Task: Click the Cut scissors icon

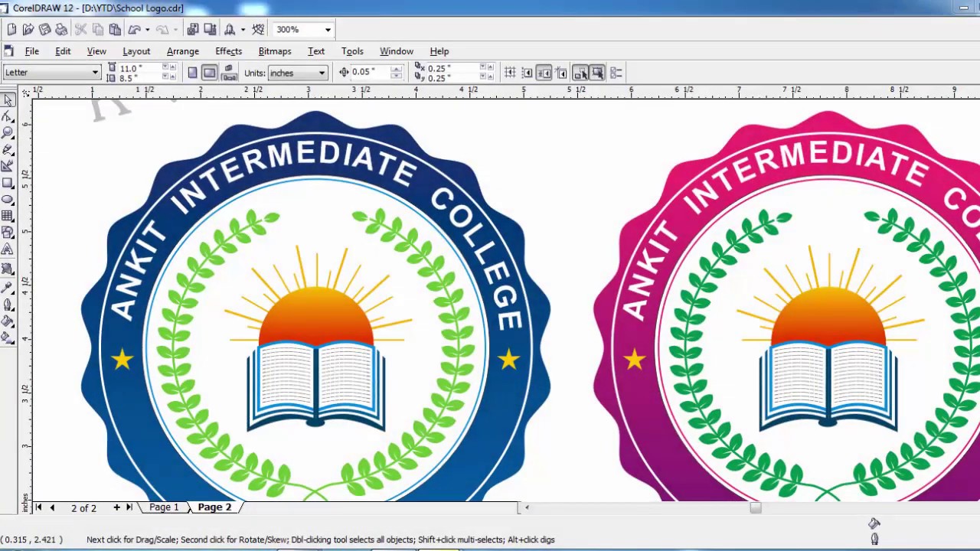Action: coord(81,29)
